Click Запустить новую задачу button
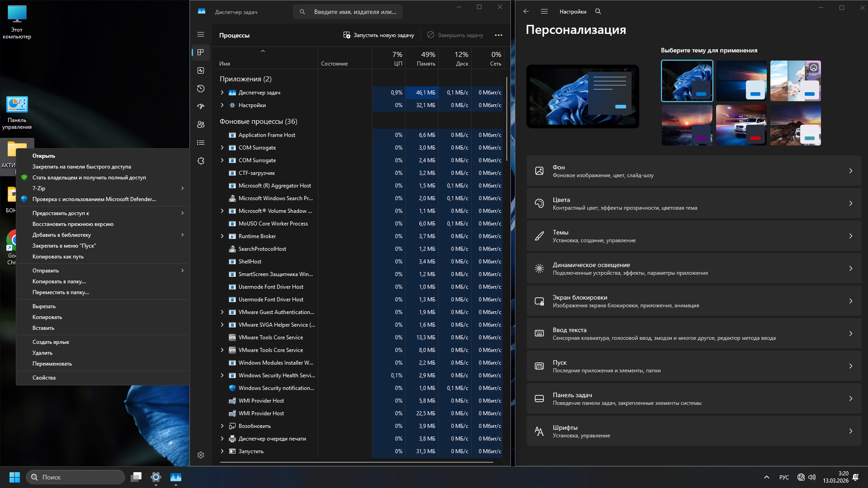The image size is (868, 488). pyautogui.click(x=378, y=35)
